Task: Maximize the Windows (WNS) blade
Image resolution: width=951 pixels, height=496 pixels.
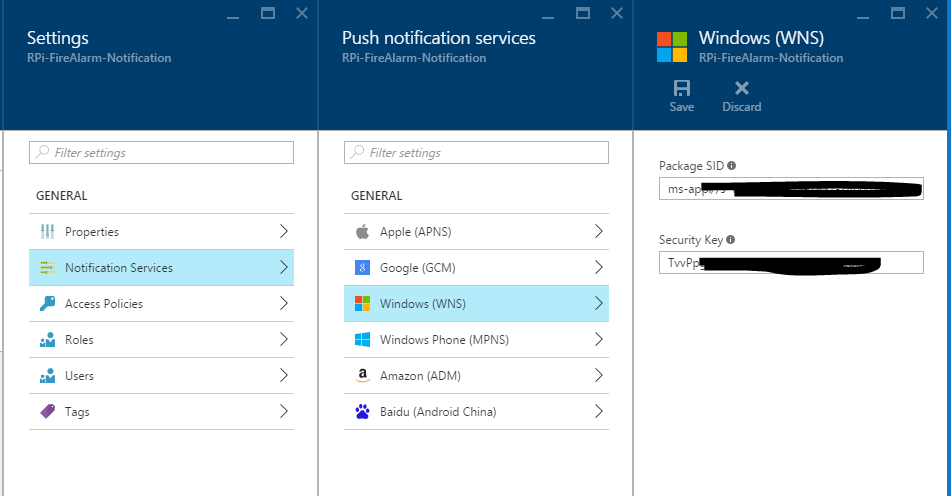Action: (x=898, y=13)
